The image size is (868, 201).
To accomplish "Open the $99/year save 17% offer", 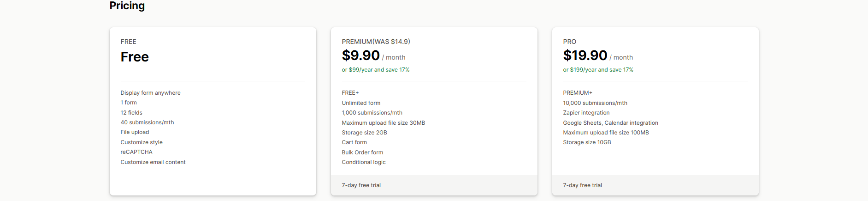I will coord(375,70).
